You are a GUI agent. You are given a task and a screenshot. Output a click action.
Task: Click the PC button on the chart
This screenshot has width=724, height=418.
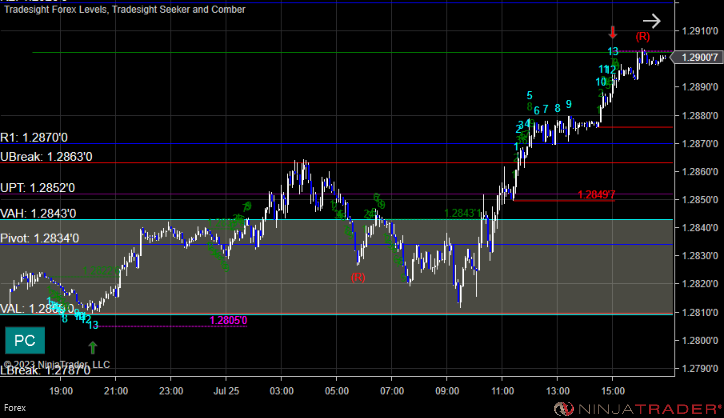point(25,340)
